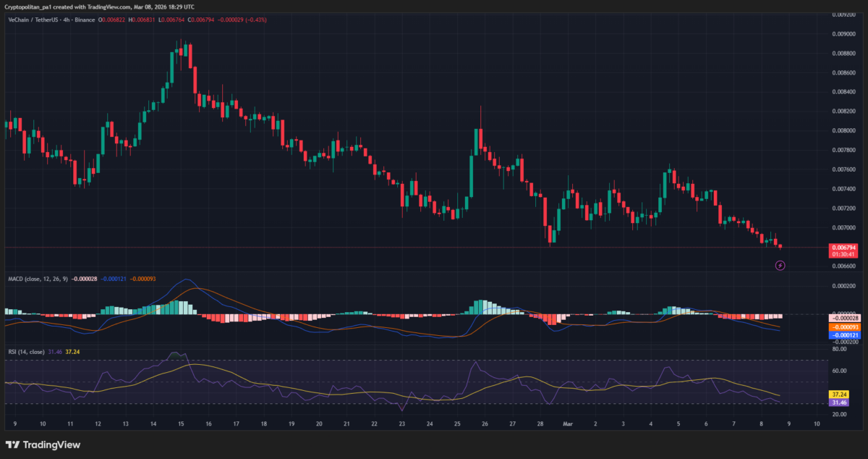Click the '15' date label on time axis

(181, 424)
